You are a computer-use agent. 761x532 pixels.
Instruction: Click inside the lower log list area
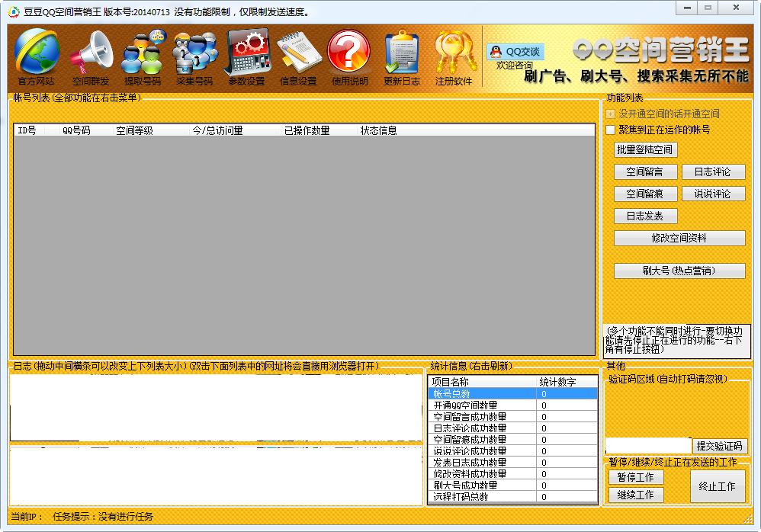pyautogui.click(x=216, y=476)
